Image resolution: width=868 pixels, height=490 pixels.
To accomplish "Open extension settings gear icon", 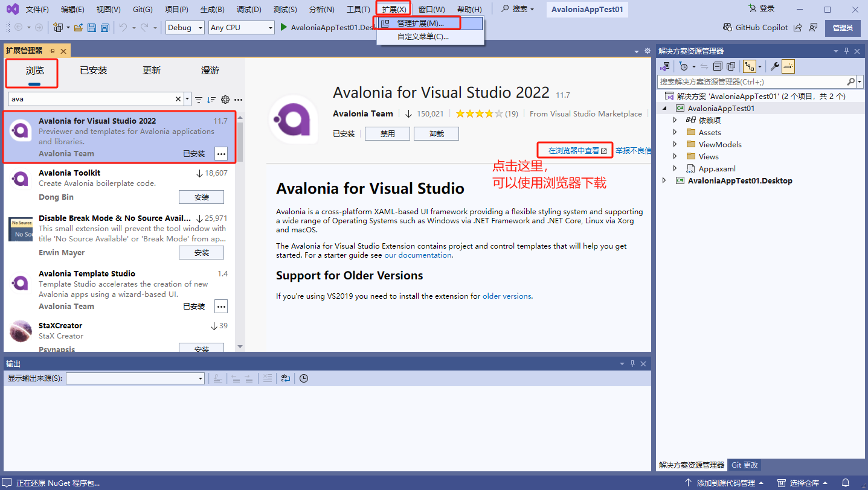I will pos(225,100).
